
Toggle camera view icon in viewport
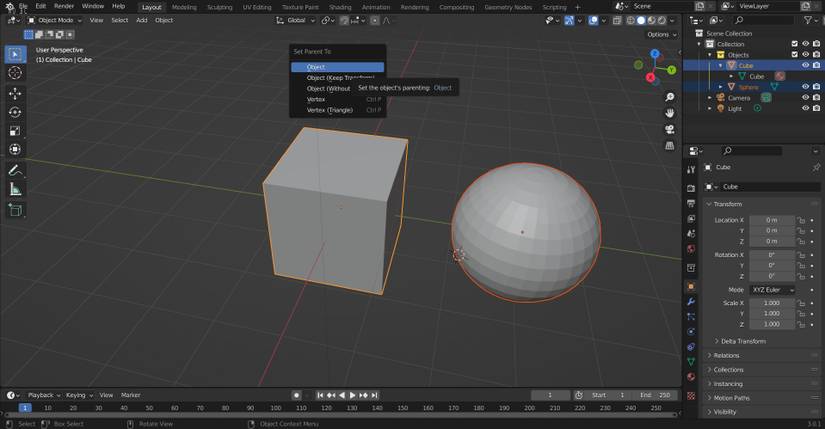(x=670, y=129)
